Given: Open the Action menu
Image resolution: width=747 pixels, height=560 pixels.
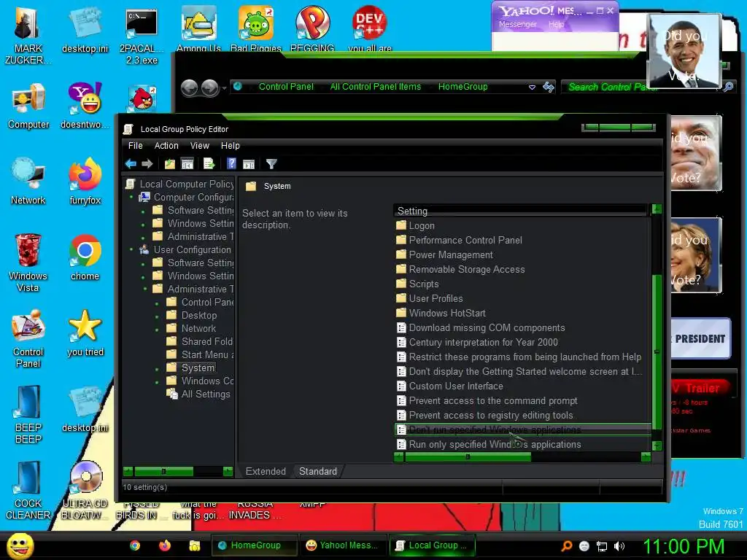Looking at the screenshot, I should [x=166, y=146].
